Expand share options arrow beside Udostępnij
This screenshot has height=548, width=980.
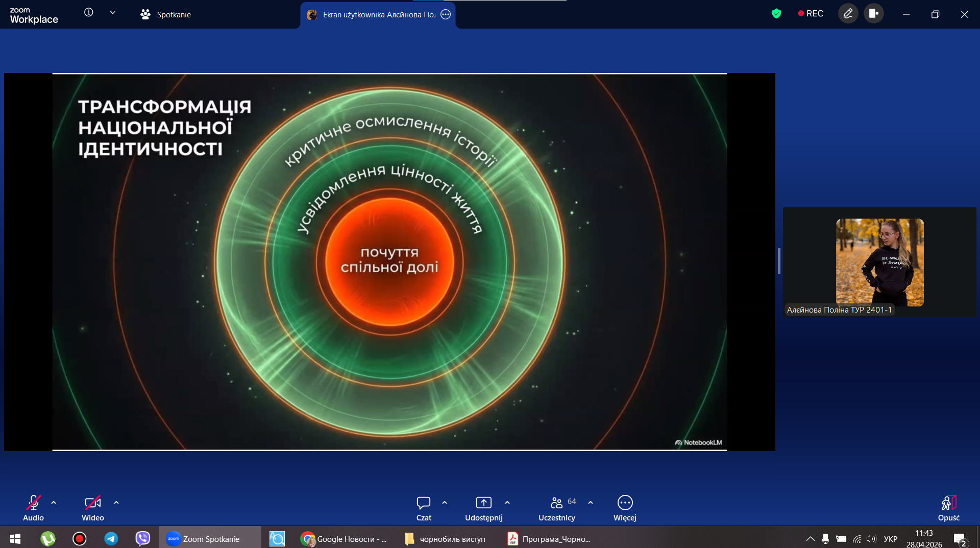pyautogui.click(x=507, y=503)
